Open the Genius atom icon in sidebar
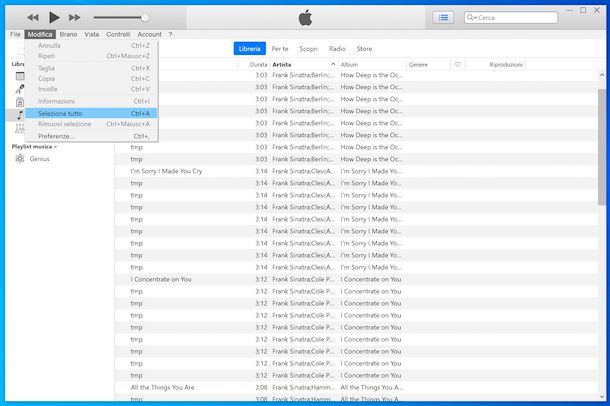Viewport: 610px width, 406px height. pyautogui.click(x=20, y=158)
